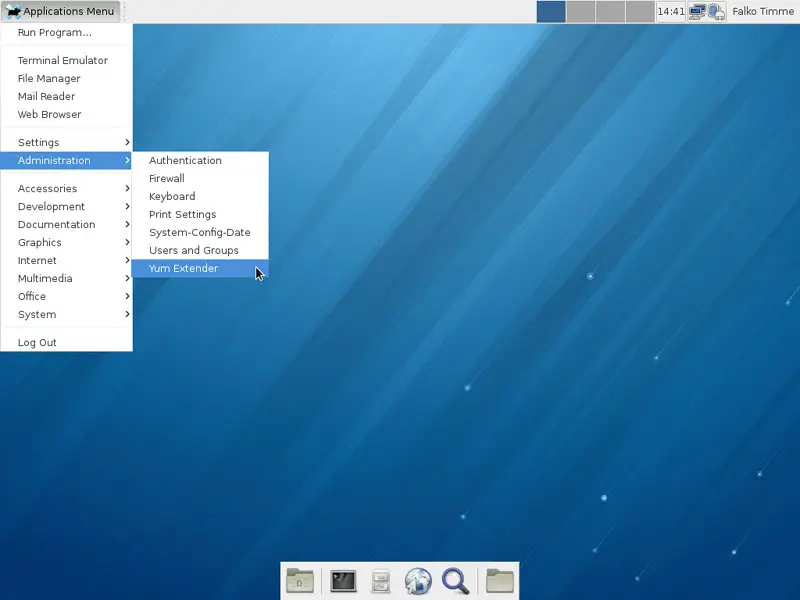
Task: Click the network connections tray icon
Action: click(697, 12)
